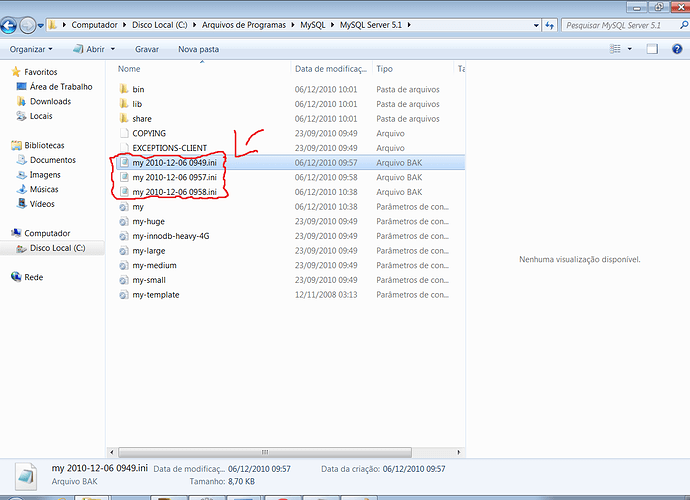Click the horizontal scrollbar right arrow

(459, 452)
